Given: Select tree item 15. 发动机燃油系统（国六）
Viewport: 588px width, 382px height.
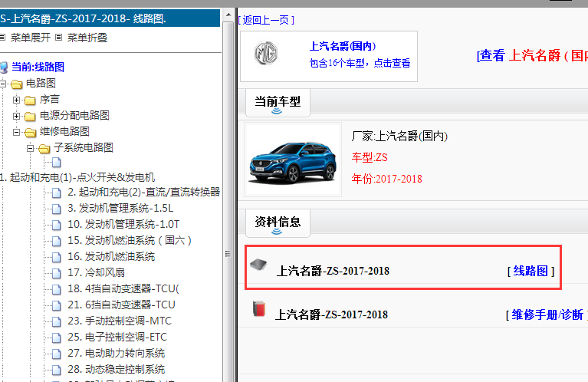Looking at the screenshot, I should [x=130, y=241].
